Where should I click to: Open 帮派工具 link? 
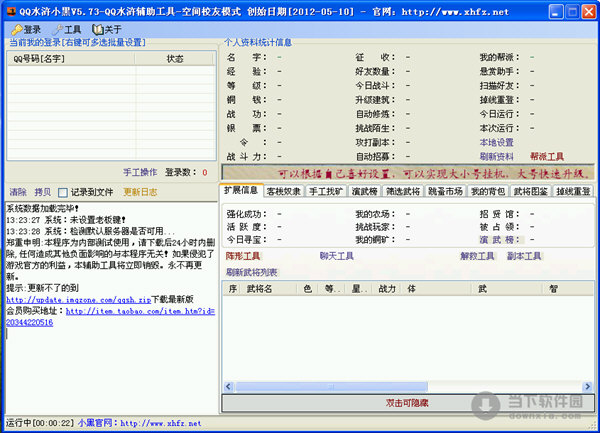click(x=547, y=156)
